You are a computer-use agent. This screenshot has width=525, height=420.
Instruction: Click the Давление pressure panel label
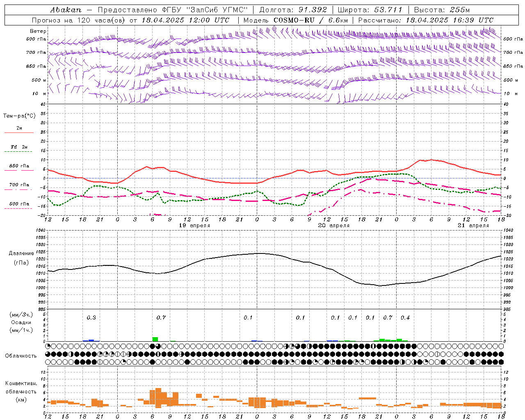coord(21,253)
